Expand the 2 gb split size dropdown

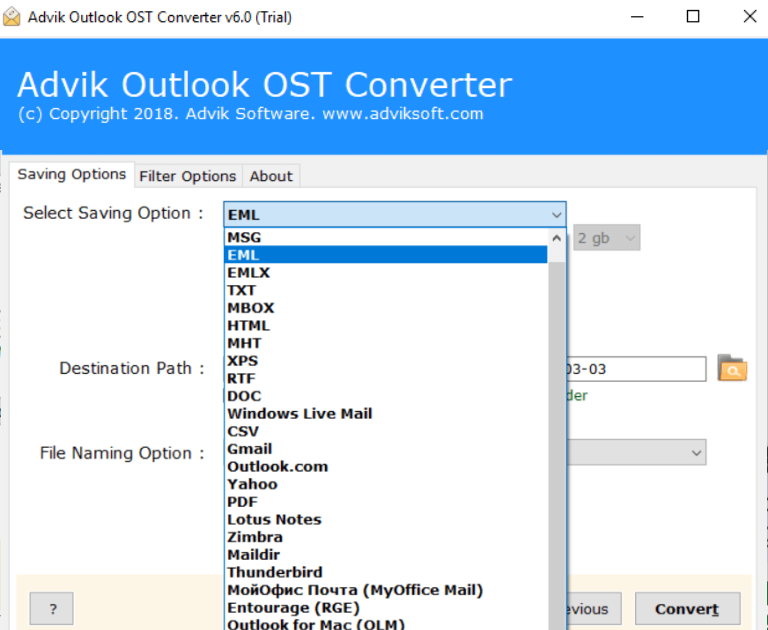tap(606, 238)
